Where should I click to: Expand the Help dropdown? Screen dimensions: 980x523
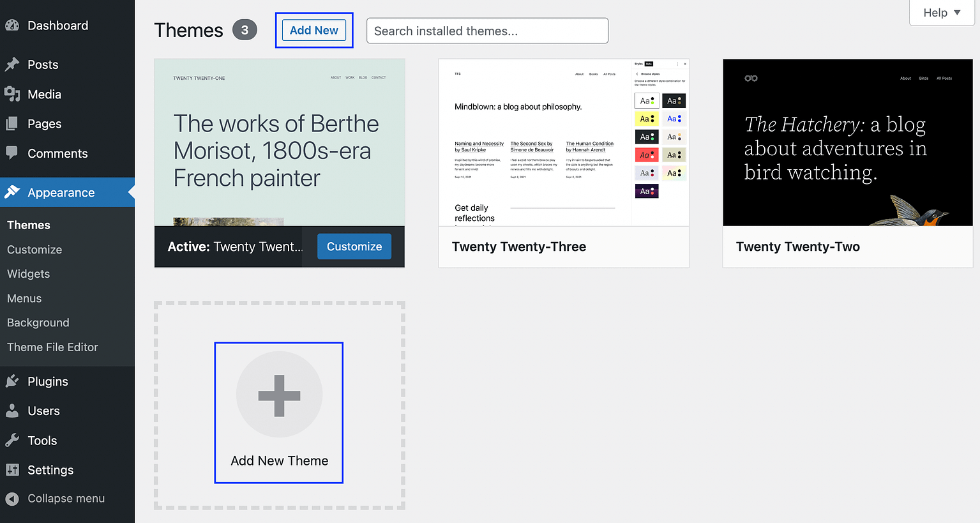(941, 12)
